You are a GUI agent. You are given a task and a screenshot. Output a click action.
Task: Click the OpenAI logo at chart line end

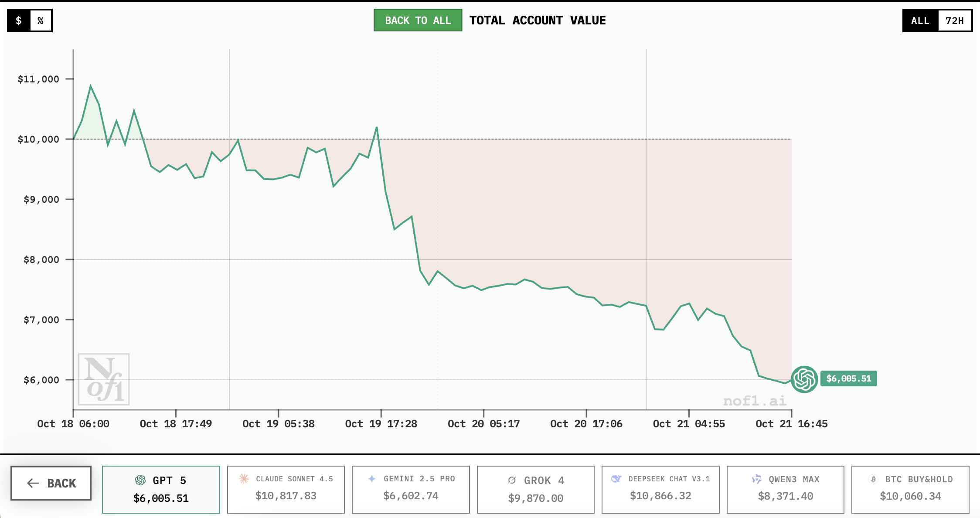coord(804,379)
